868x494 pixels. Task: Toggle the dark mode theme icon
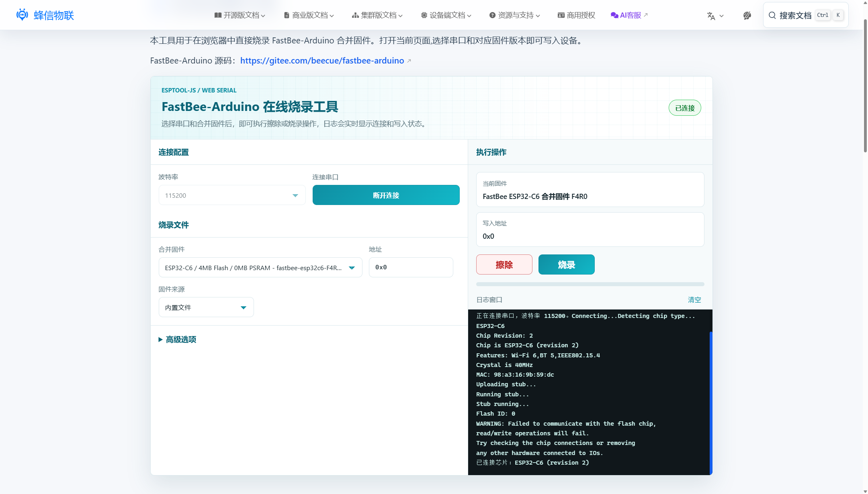(747, 16)
